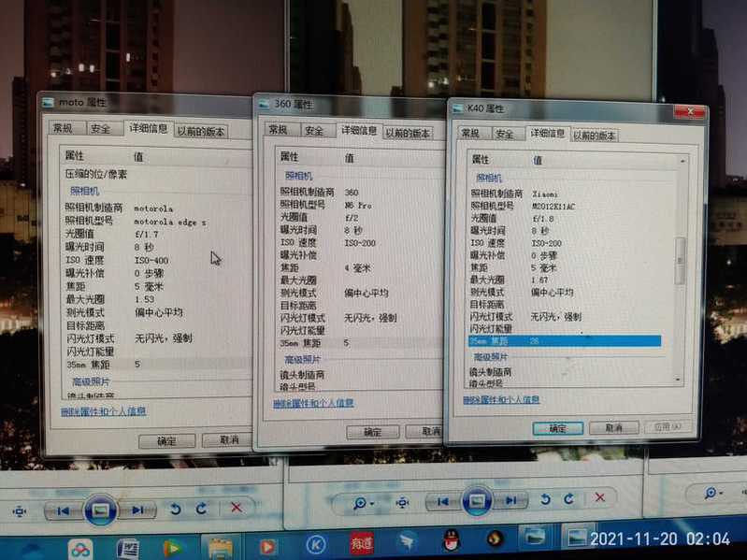
Task: Click scroll-up arrow in K40 property list
Action: click(x=682, y=162)
